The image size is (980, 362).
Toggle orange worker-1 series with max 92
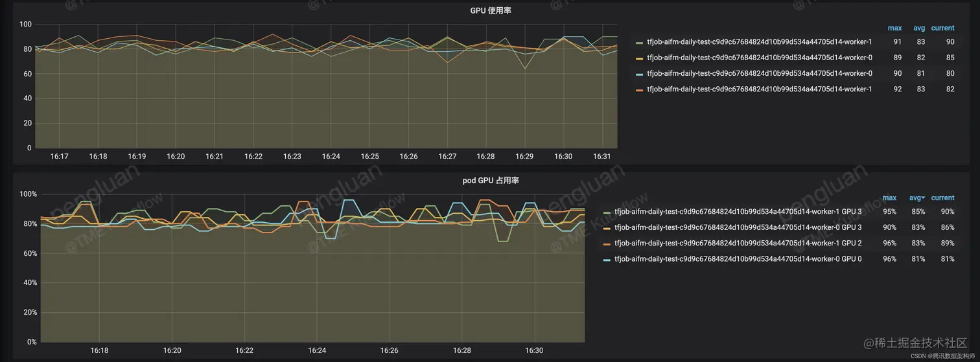(760, 89)
